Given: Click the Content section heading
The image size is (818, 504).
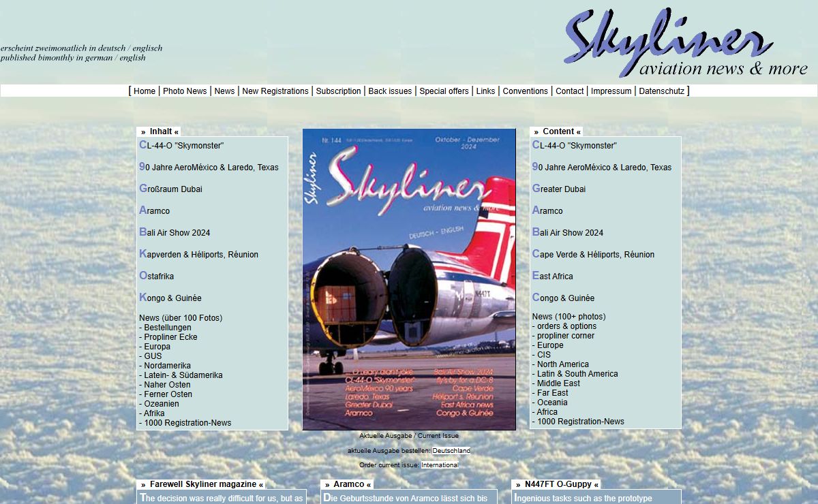Looking at the screenshot, I should (x=557, y=131).
